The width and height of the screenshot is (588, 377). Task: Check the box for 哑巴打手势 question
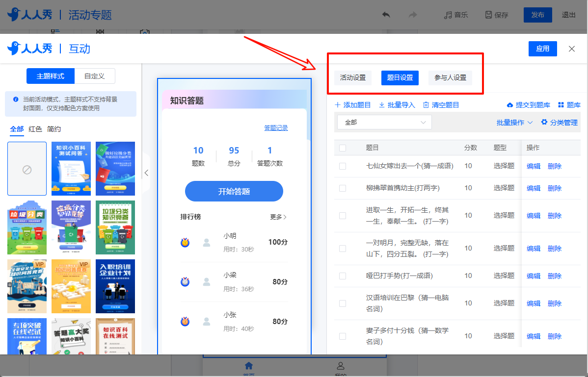343,276
